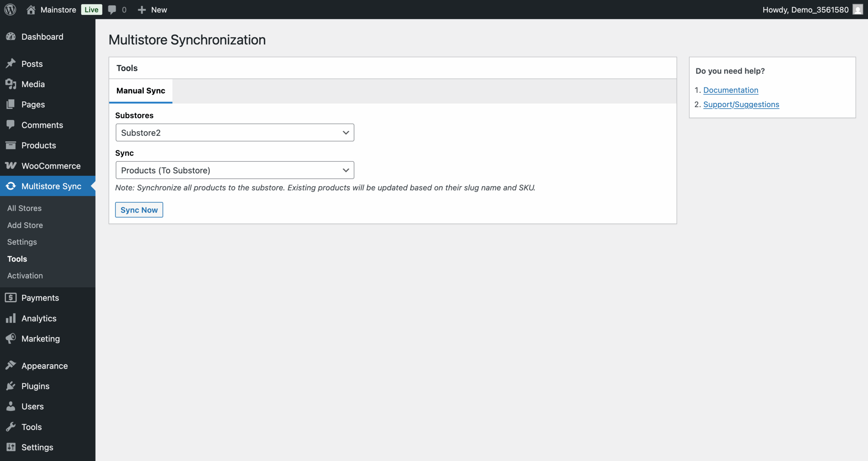Click the WordPress logo icon
The width and height of the screenshot is (868, 461).
coord(10,9)
